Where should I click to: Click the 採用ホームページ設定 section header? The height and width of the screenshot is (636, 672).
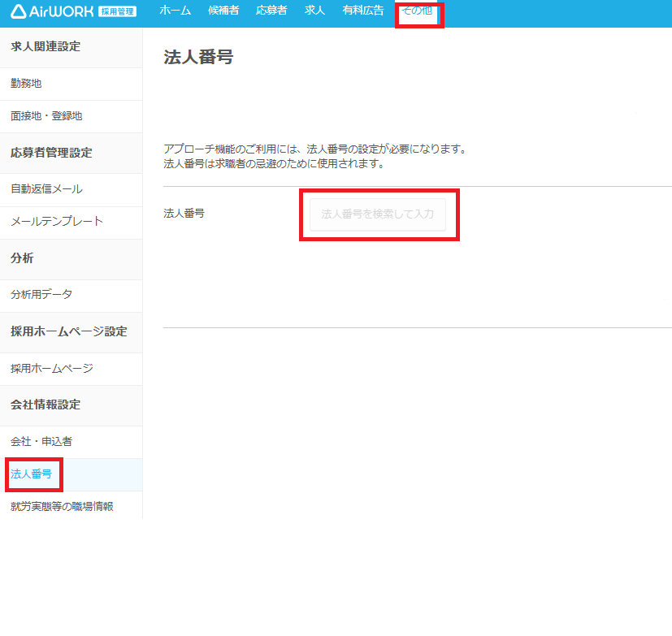68,331
